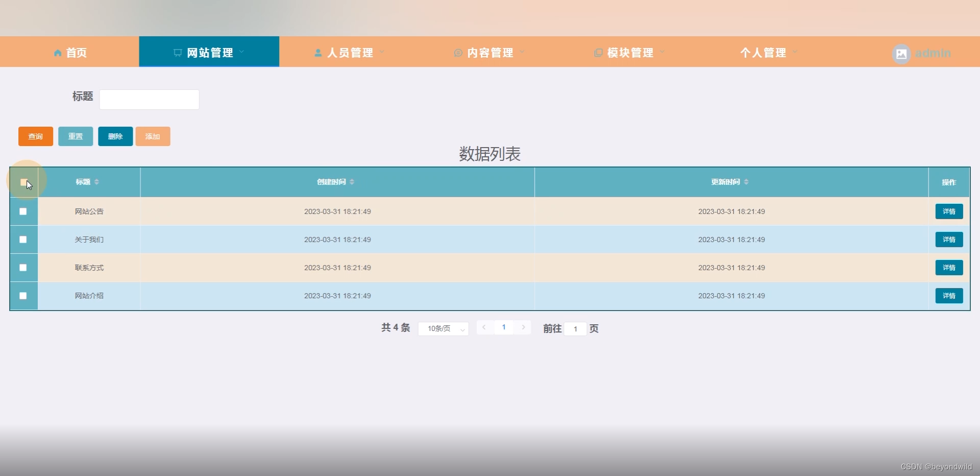The width and height of the screenshot is (980, 476).
Task: Click the person icon next to 人员管理
Action: (317, 52)
